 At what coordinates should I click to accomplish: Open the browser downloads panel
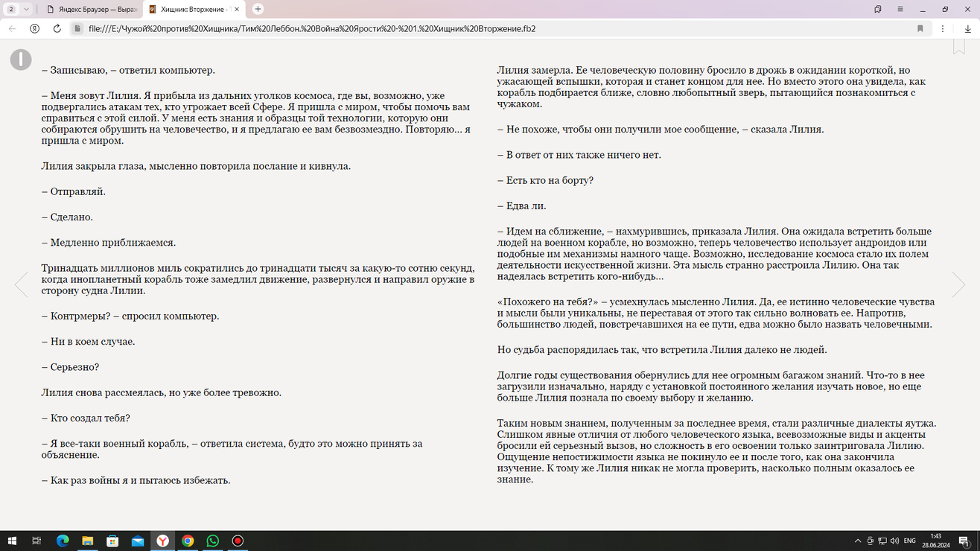pos(967,28)
